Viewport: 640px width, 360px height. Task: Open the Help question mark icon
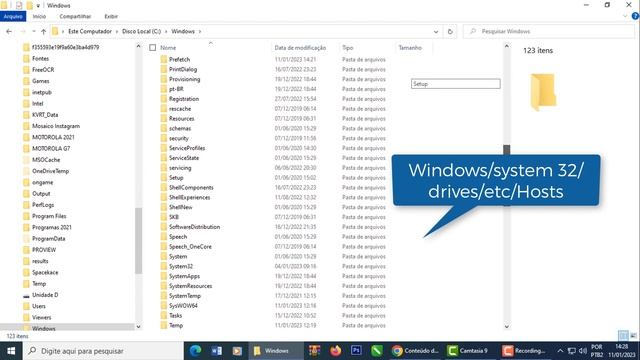pos(635,16)
